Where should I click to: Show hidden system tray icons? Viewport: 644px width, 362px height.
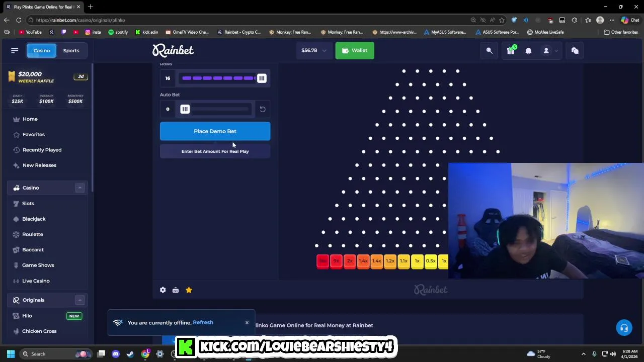pos(584,354)
